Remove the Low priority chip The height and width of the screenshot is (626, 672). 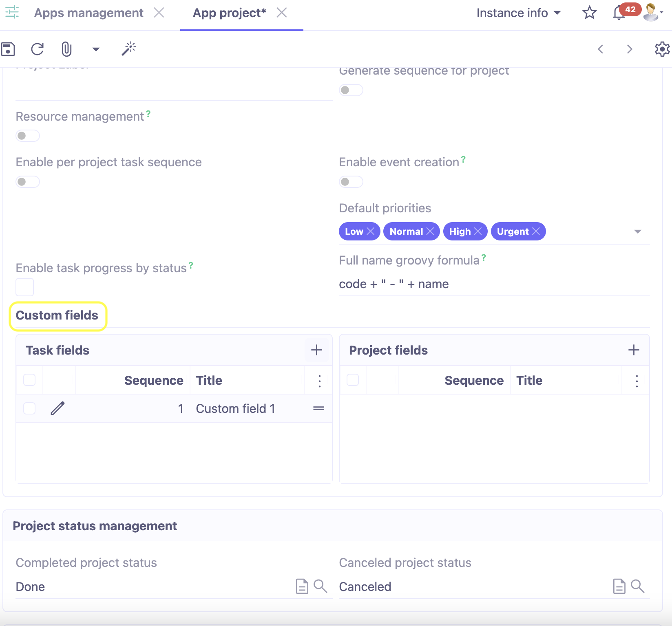[x=371, y=231]
